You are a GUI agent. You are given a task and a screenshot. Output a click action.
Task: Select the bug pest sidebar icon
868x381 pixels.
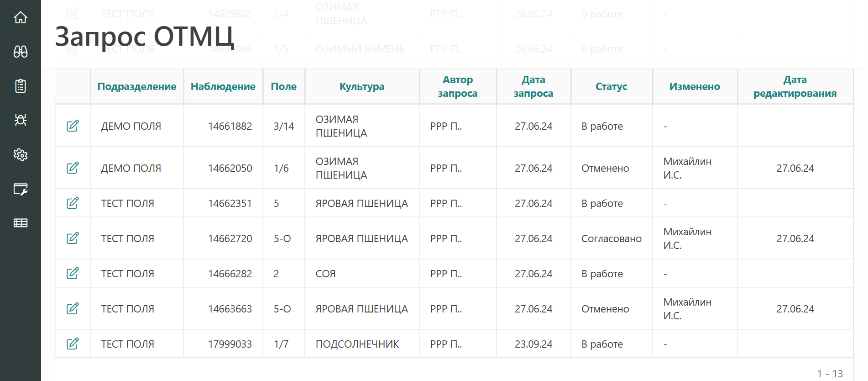[x=21, y=120]
